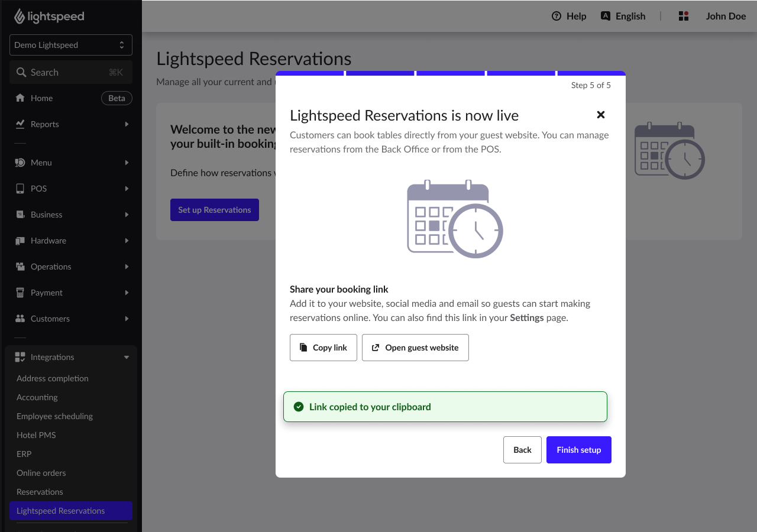Open Online orders in Integrations
This screenshot has height=532, width=757.
coord(41,473)
